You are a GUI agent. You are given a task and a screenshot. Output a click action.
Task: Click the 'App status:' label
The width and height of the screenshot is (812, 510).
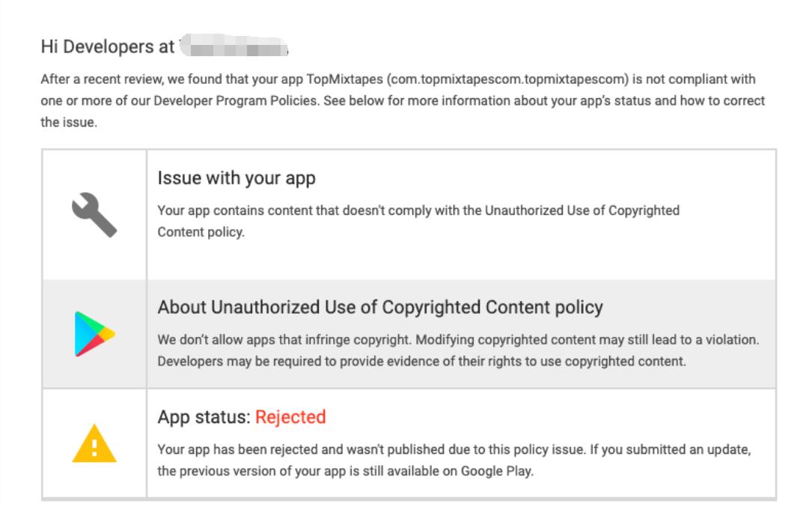click(x=204, y=416)
